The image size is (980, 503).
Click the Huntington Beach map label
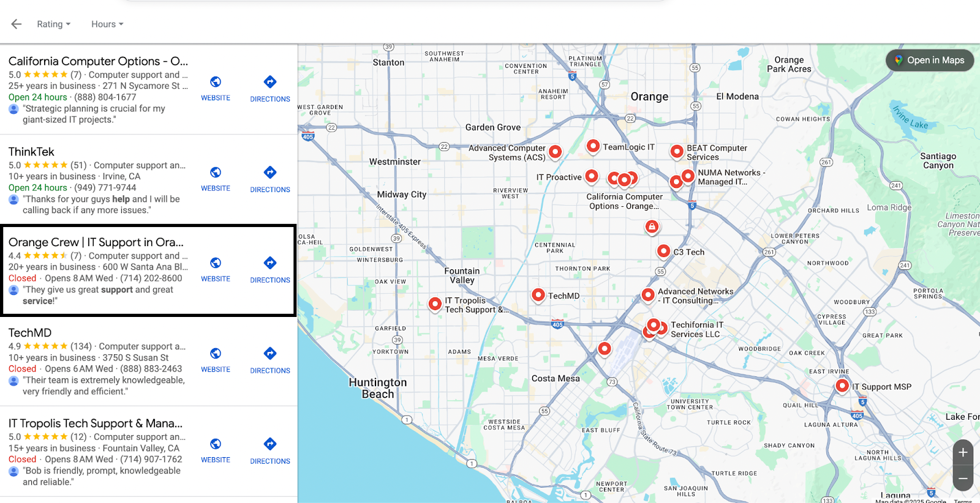click(x=378, y=388)
